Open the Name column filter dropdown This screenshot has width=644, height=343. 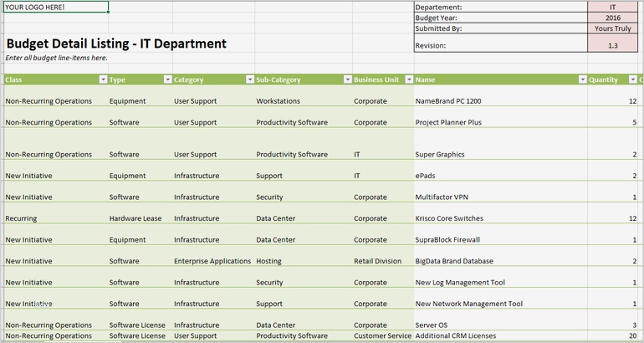pos(582,79)
